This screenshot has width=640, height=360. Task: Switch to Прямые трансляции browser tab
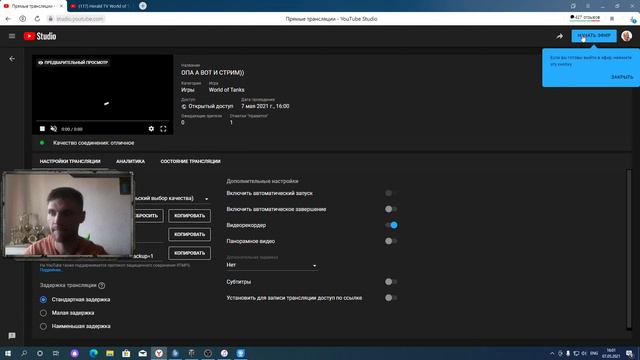point(33,6)
